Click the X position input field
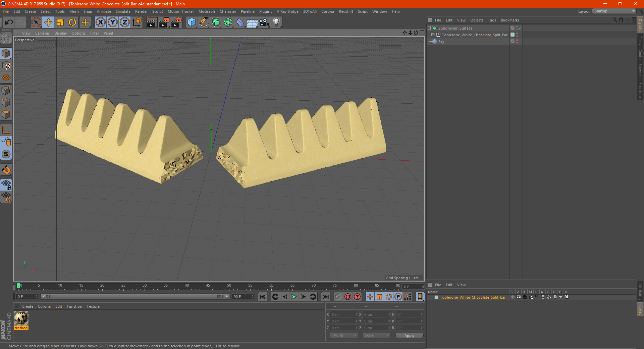The width and height of the screenshot is (644, 349). 344,314
